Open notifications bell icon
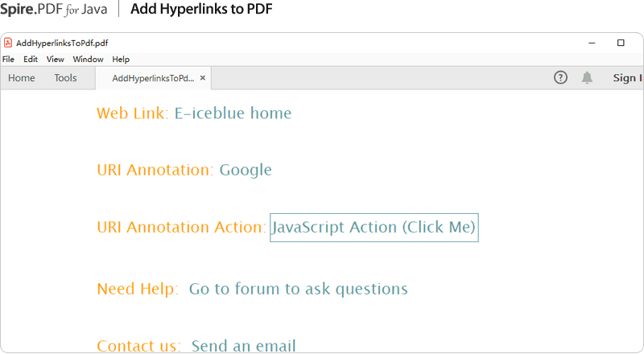The image size is (644, 354). [x=588, y=77]
